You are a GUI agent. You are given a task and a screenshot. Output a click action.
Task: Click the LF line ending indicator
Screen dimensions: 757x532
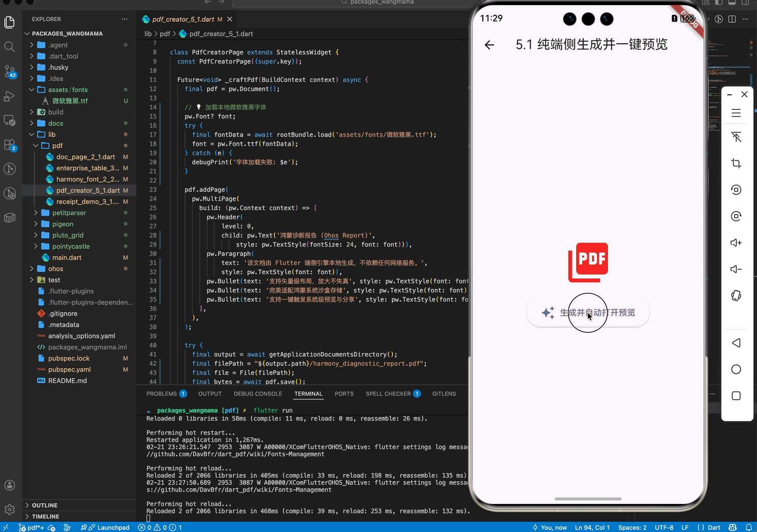click(685, 527)
